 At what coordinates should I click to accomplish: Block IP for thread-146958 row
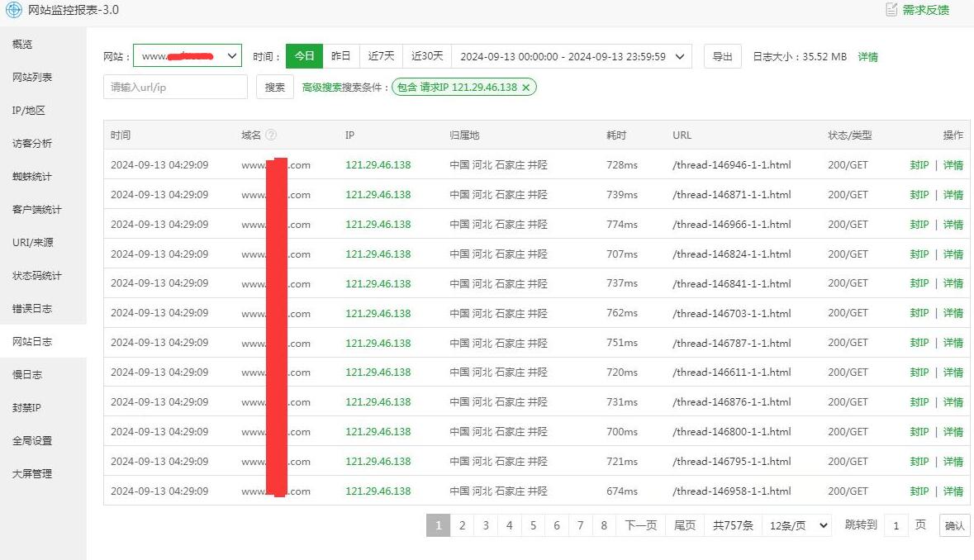tap(919, 491)
